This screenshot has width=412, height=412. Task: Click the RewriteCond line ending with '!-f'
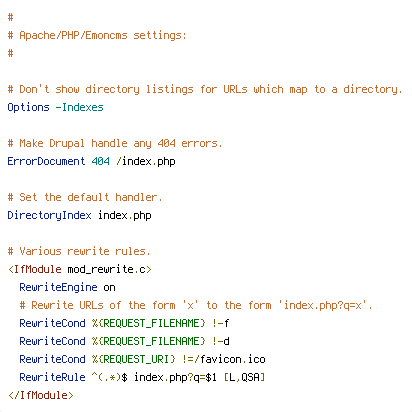tap(125, 323)
